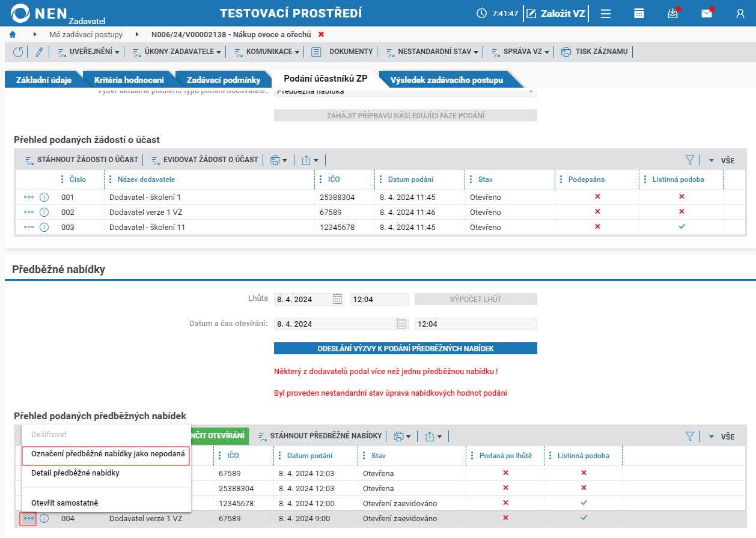This screenshot has height=538, width=756.
Task: Click Otevření zaevidováno status of row 004
Action: pyautogui.click(x=400, y=518)
